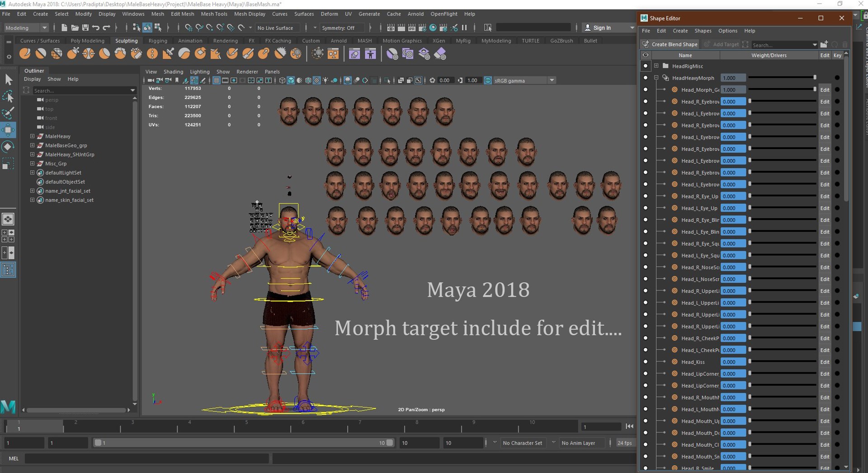The width and height of the screenshot is (868, 473).
Task: Click the Select tool arrow in toolbox
Action: 8,80
